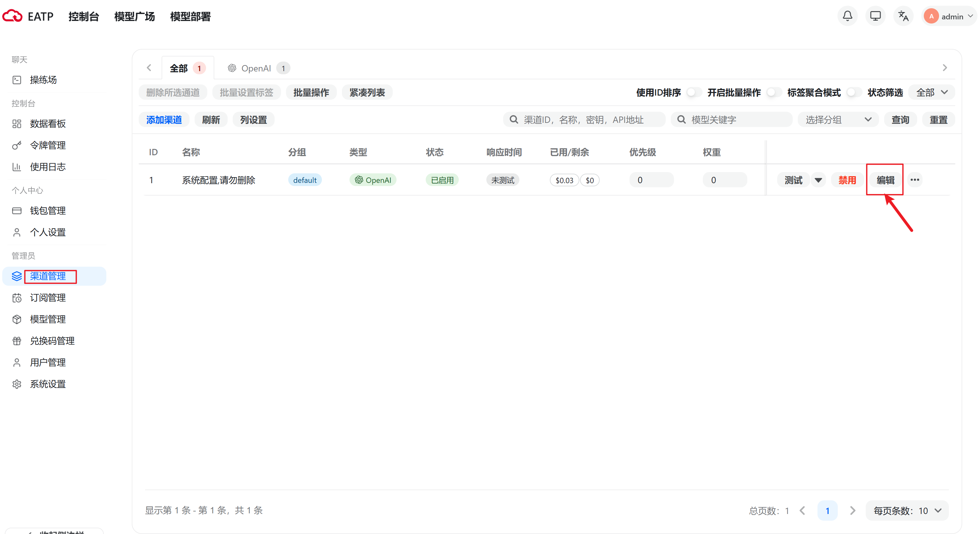Focus the 模型关键字 search field
The width and height of the screenshot is (980, 534).
731,120
